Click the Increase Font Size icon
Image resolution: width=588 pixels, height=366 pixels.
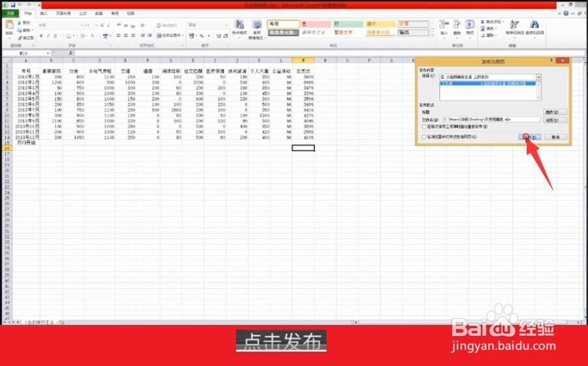click(102, 25)
